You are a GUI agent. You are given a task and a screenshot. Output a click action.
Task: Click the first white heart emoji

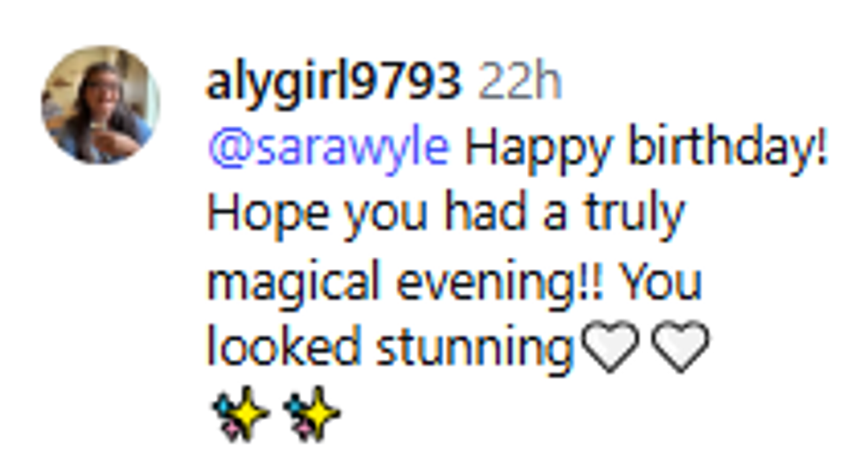(x=611, y=347)
